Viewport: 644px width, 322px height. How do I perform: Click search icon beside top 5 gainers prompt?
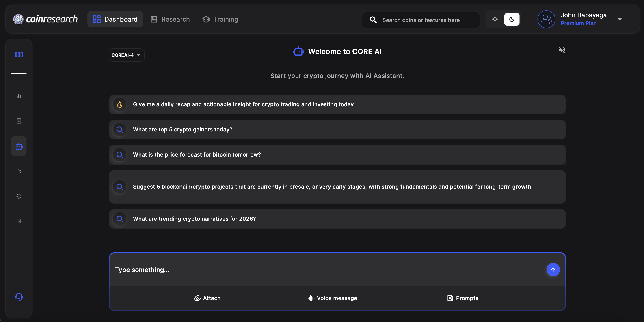(119, 130)
